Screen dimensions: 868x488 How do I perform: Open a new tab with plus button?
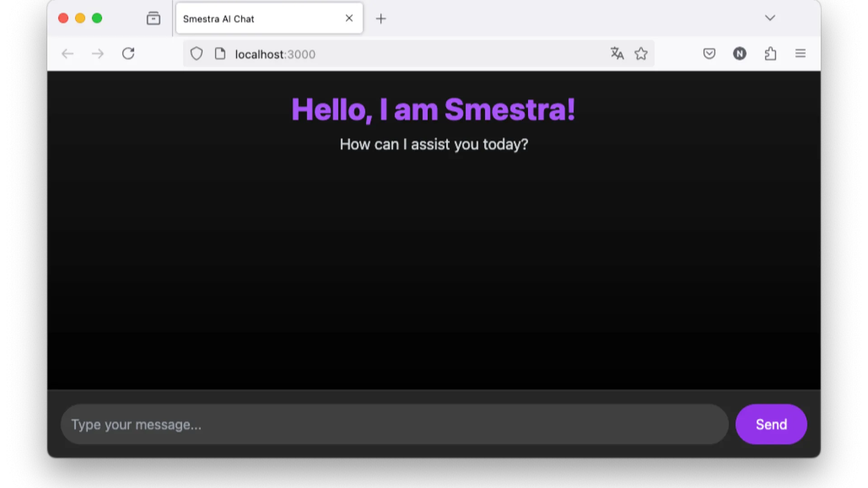[381, 19]
